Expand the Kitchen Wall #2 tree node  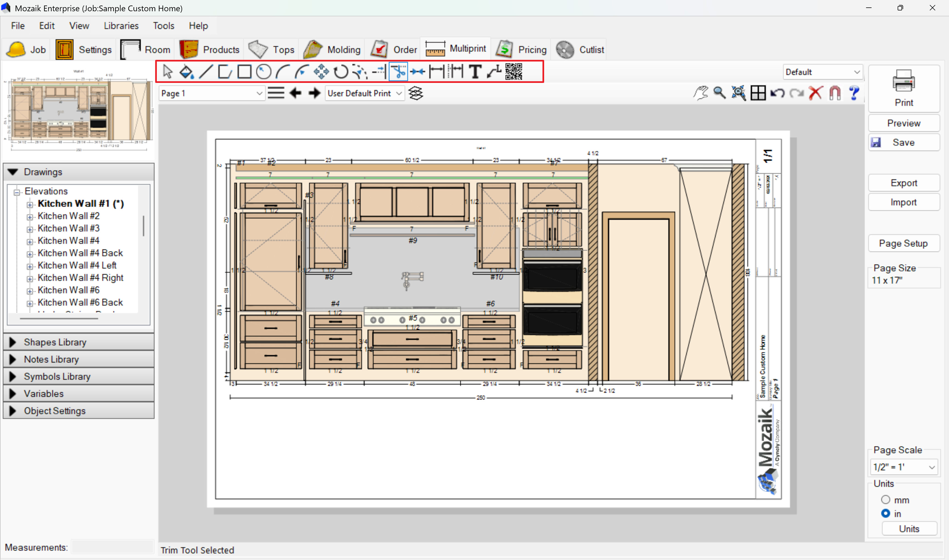[30, 217]
